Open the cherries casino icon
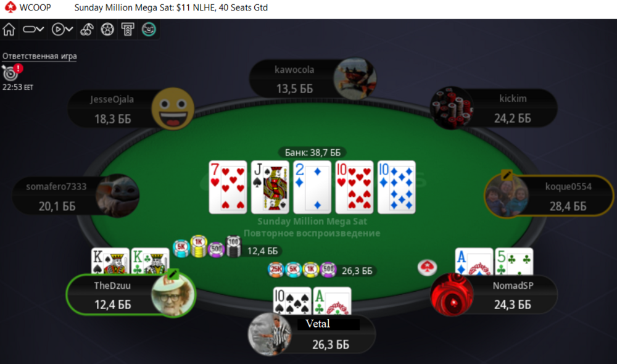Viewport: 617px width, 364px height. coord(86,30)
